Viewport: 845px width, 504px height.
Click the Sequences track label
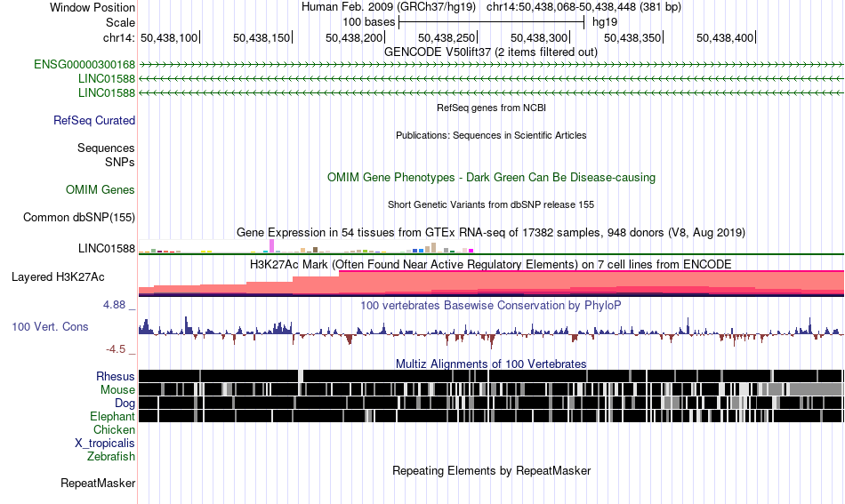pyautogui.click(x=106, y=148)
